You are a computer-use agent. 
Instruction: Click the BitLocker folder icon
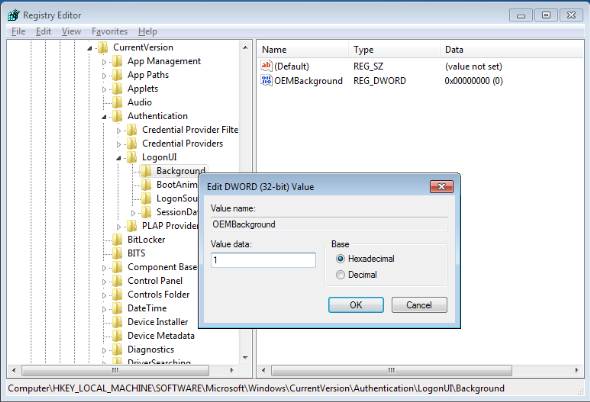point(117,240)
